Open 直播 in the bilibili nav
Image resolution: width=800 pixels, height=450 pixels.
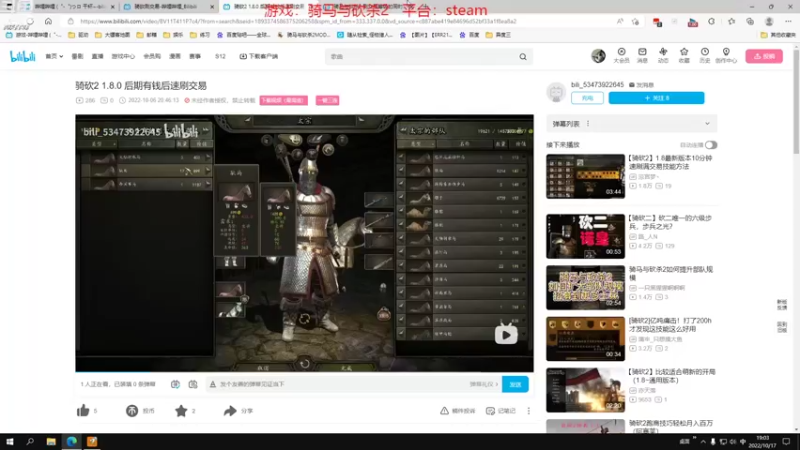click(x=97, y=56)
